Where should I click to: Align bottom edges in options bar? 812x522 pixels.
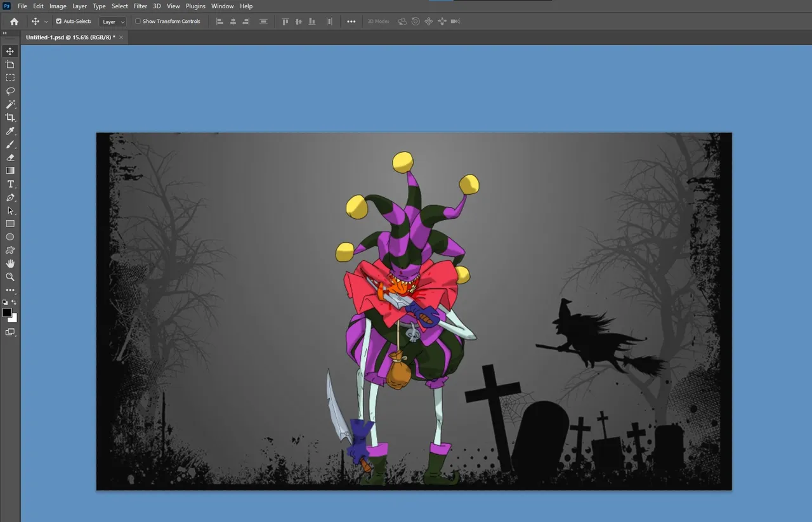point(312,22)
